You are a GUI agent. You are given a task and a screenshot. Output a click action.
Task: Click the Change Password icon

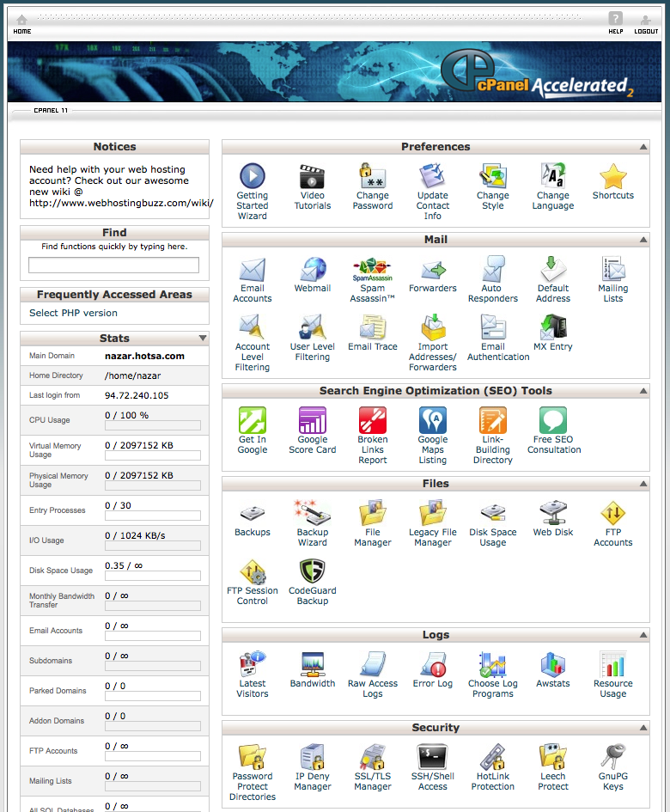coord(372,176)
